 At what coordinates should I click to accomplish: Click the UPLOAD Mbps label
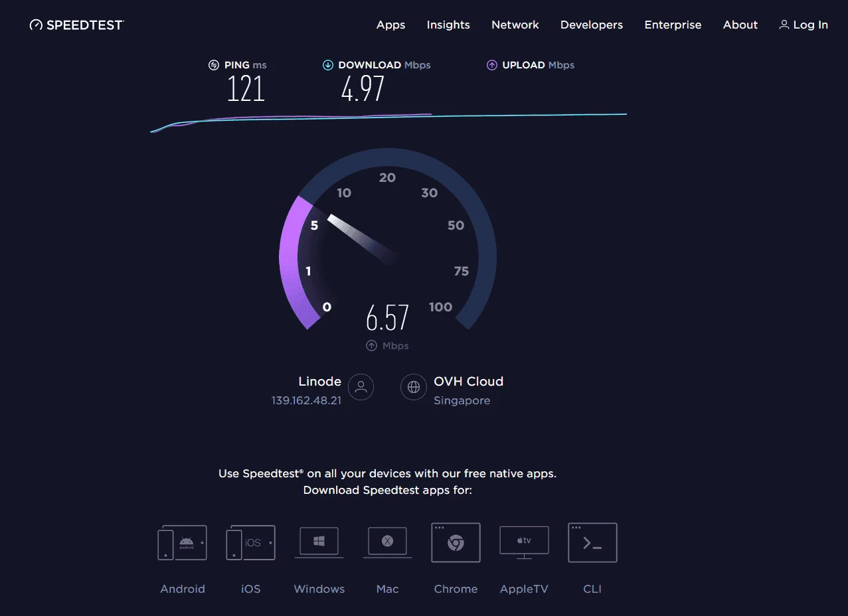[539, 65]
